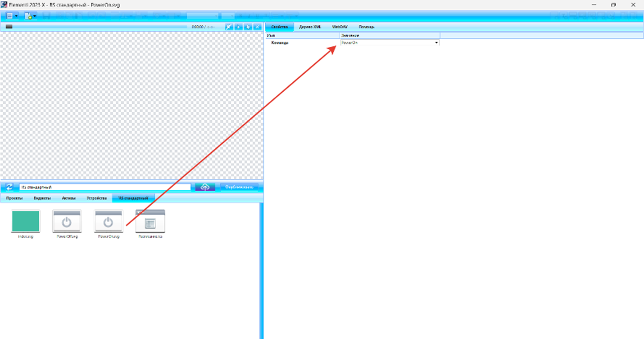Switch to the Дерево XML tab
644x339 pixels.
pyautogui.click(x=310, y=27)
